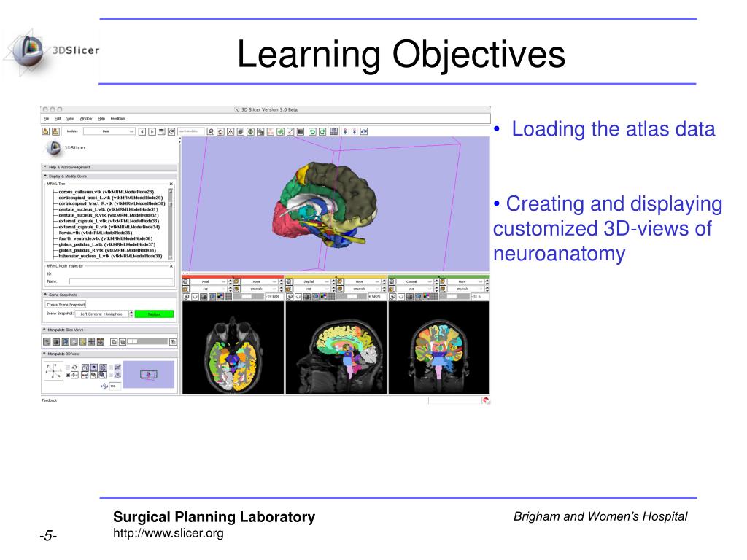
Task: Collapse the Scene Snapshots panel
Action: coord(109,295)
